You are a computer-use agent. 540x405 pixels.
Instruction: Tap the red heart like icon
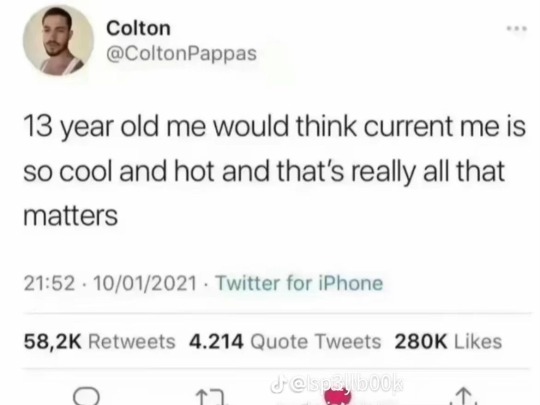pos(338,396)
